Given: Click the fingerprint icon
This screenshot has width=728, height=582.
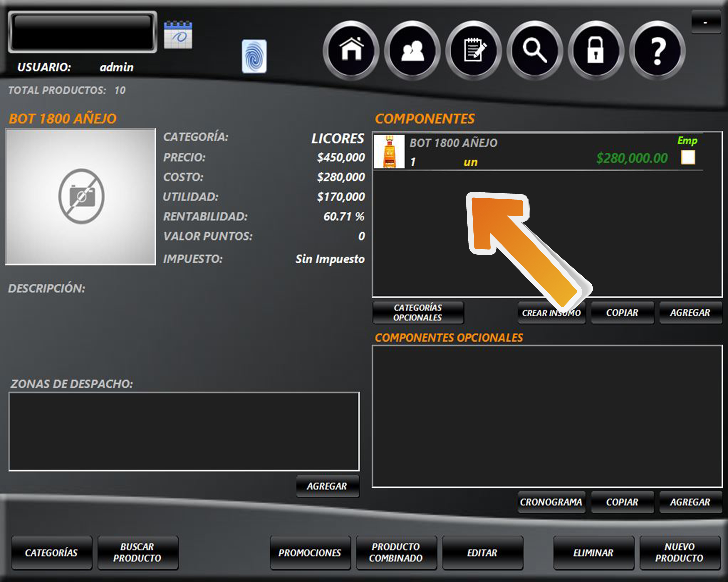Looking at the screenshot, I should pyautogui.click(x=254, y=56).
